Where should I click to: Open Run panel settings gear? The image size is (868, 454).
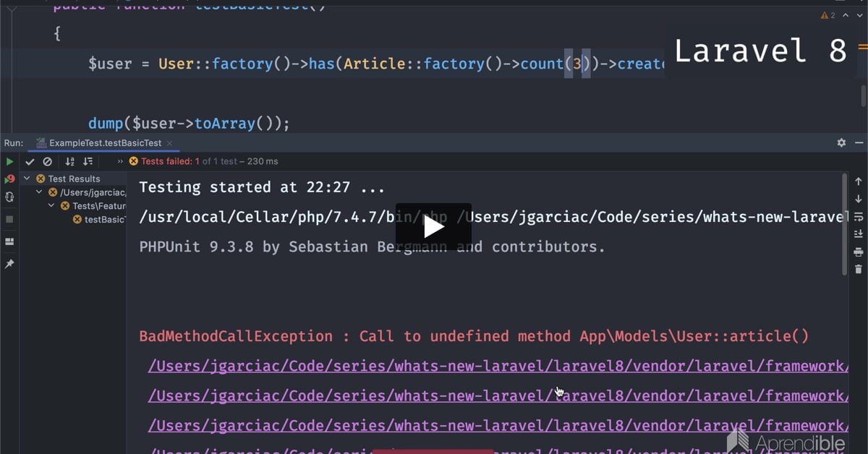tap(841, 143)
